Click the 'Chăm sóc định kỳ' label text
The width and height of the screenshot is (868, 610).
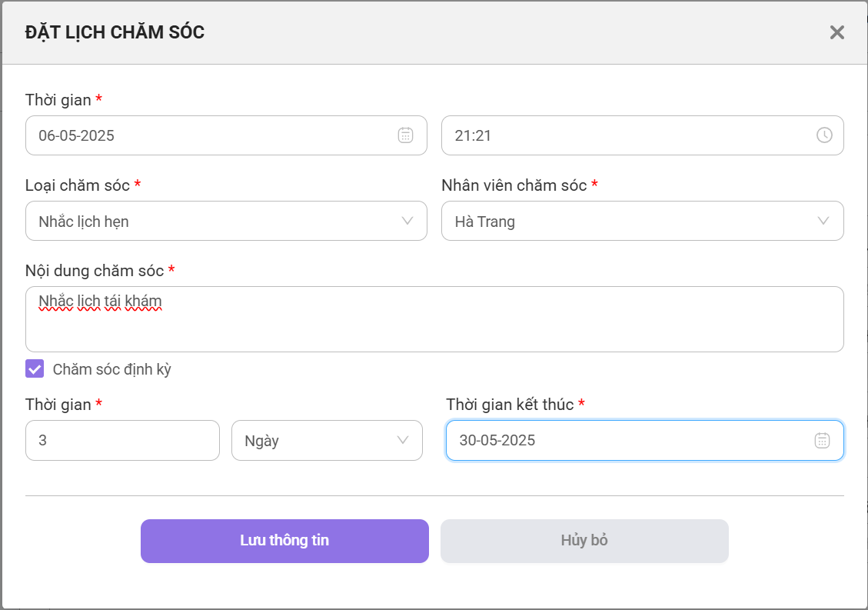111,369
